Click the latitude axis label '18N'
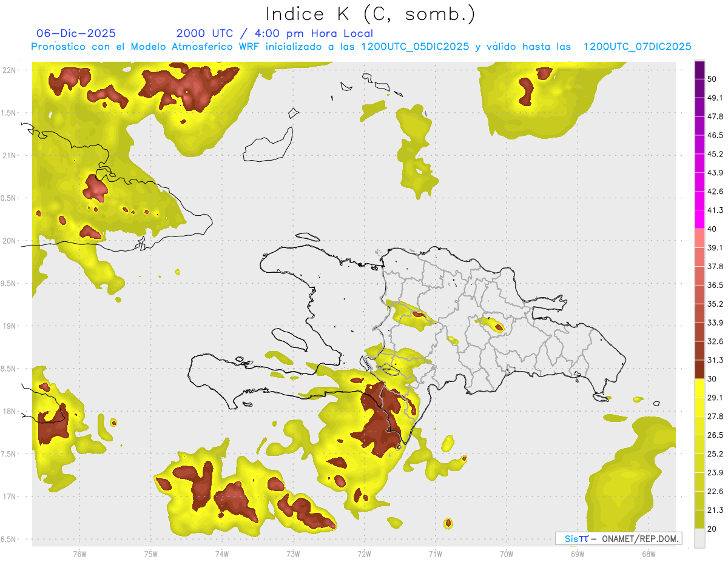 [x=9, y=412]
